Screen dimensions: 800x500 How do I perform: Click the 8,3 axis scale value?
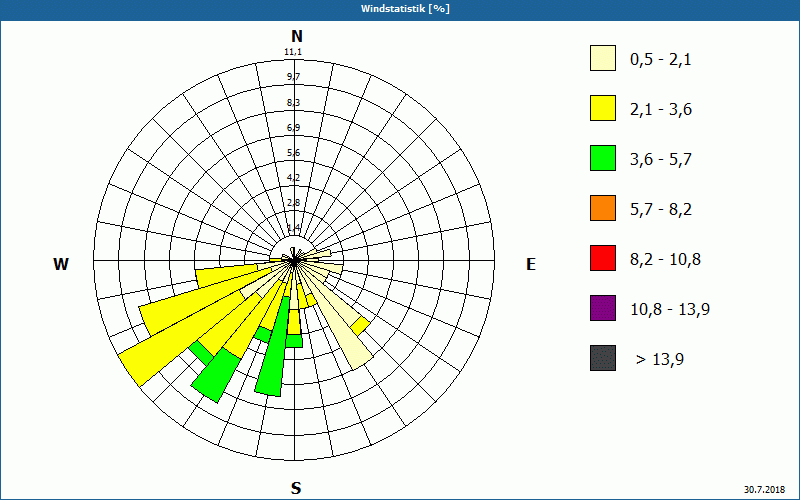[293, 103]
